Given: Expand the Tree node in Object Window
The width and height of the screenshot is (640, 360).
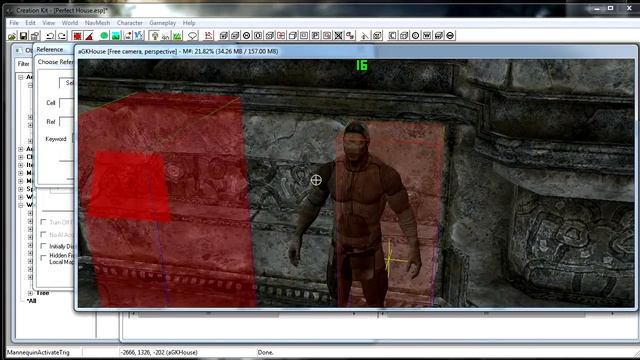Looking at the screenshot, I should (x=30, y=293).
